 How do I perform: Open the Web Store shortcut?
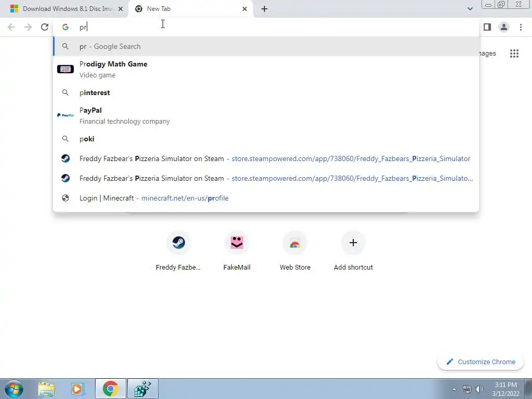pos(295,250)
